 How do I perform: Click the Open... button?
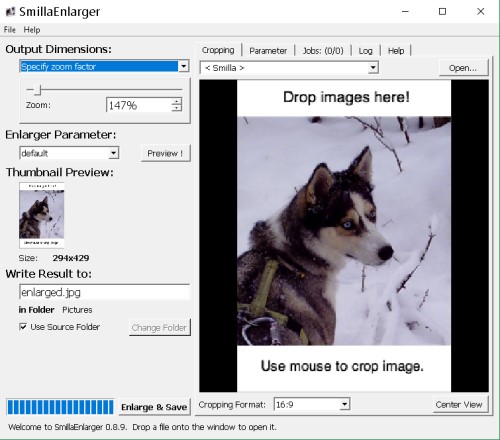pos(463,68)
